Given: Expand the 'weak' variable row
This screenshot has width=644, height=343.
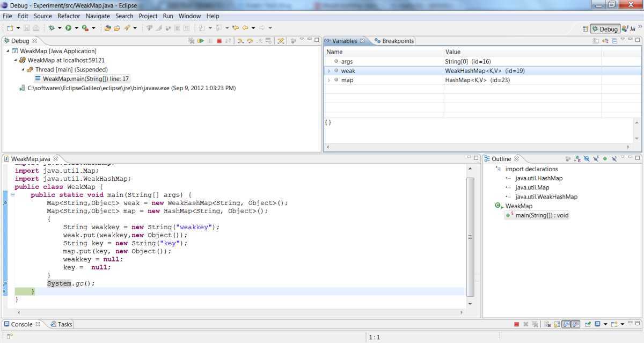Looking at the screenshot, I should pyautogui.click(x=329, y=71).
